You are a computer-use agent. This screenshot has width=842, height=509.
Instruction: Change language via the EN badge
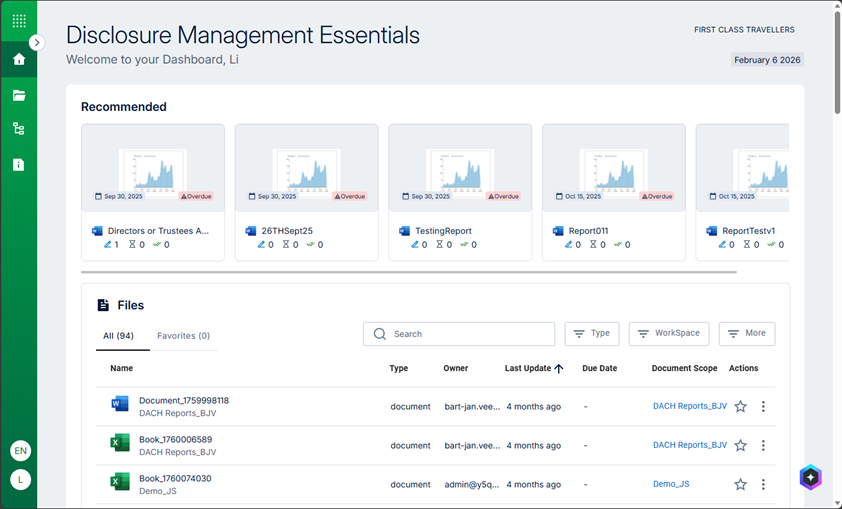click(20, 450)
